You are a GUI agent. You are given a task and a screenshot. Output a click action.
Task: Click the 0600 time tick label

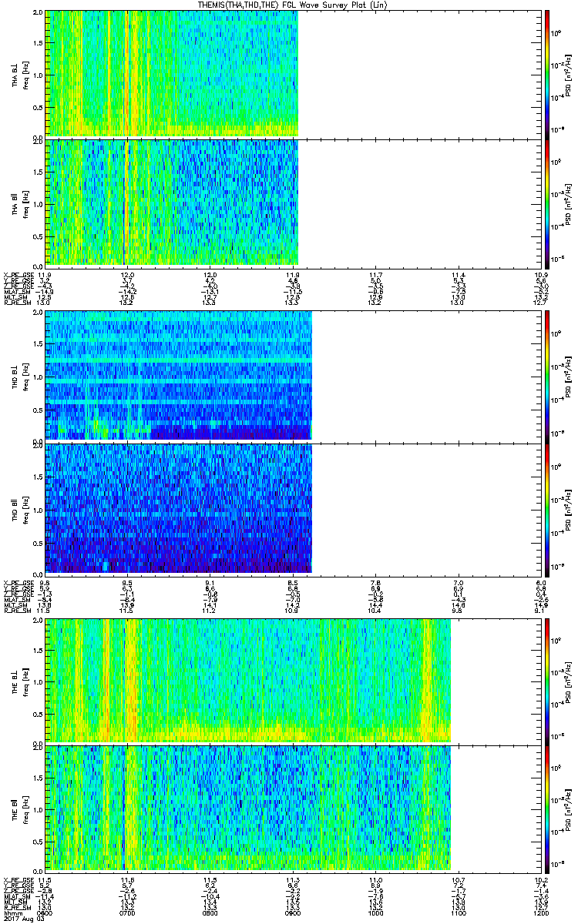pos(45,912)
